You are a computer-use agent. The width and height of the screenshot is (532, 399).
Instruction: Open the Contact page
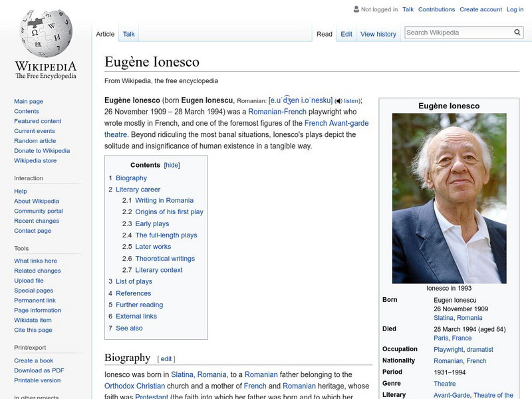coord(33,230)
